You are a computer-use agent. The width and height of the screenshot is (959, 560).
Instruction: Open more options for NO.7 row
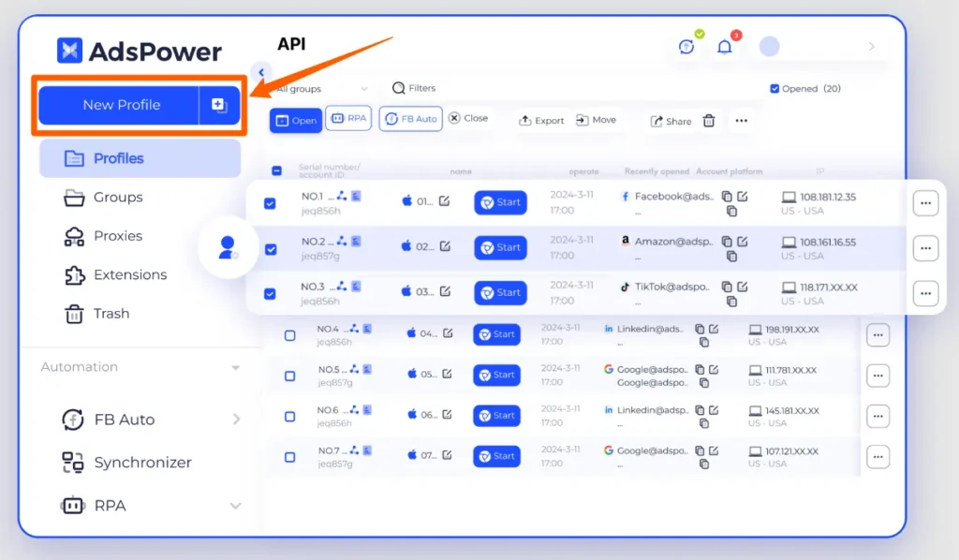[x=878, y=457]
